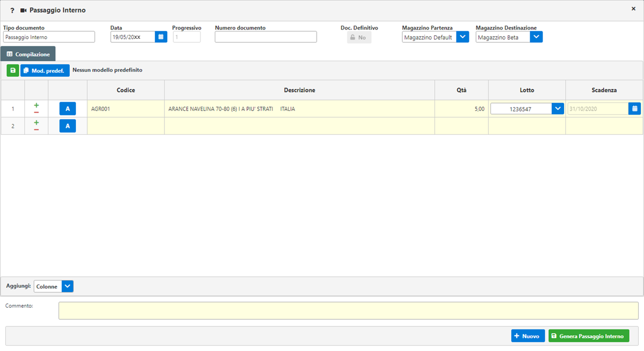
Task: Click the Commento text area
Action: [x=348, y=310]
